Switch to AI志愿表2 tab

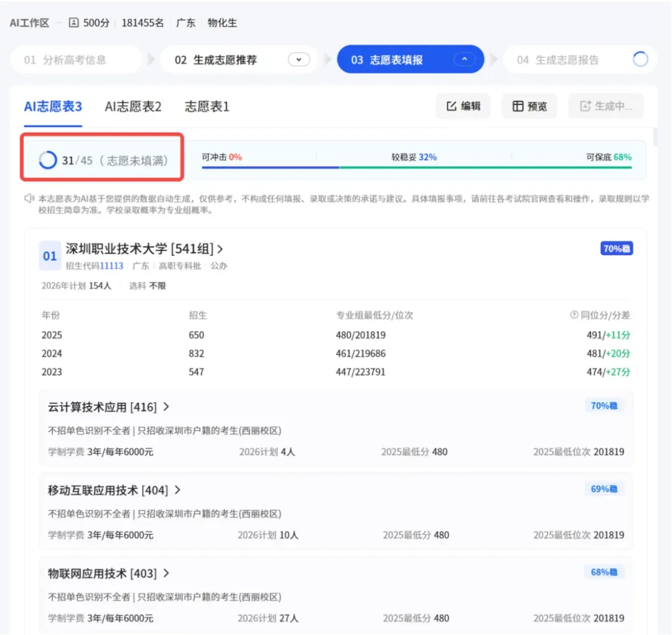click(133, 106)
